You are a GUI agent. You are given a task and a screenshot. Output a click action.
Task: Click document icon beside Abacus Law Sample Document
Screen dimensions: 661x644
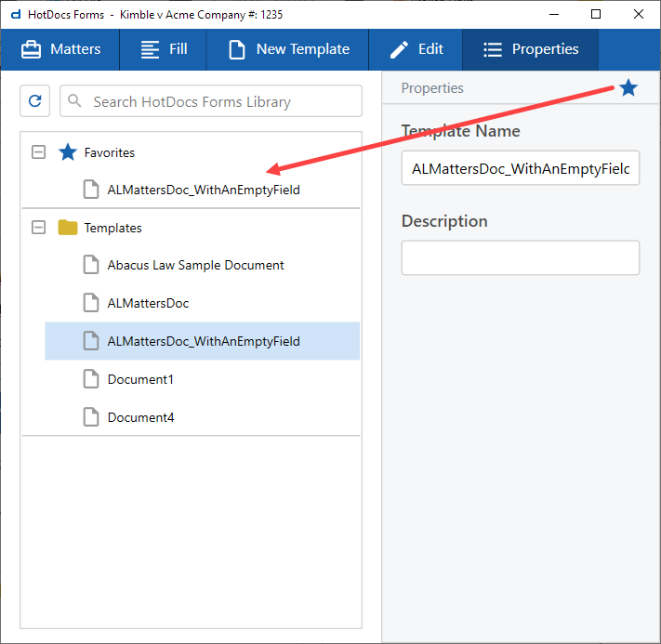pyautogui.click(x=91, y=265)
